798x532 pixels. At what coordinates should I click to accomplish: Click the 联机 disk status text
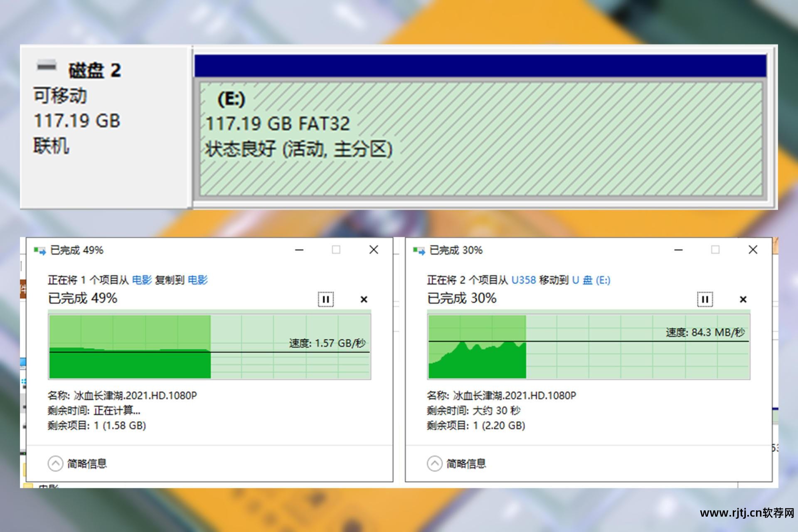[x=51, y=146]
